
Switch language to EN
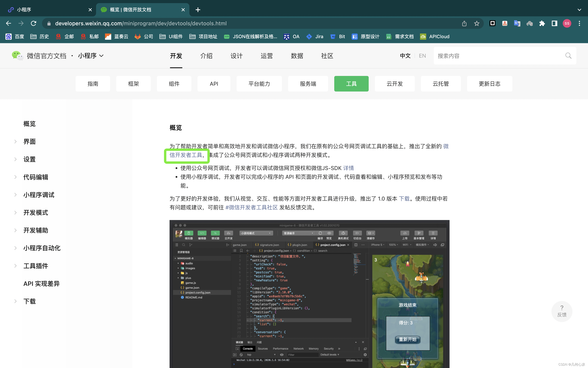tap(422, 56)
